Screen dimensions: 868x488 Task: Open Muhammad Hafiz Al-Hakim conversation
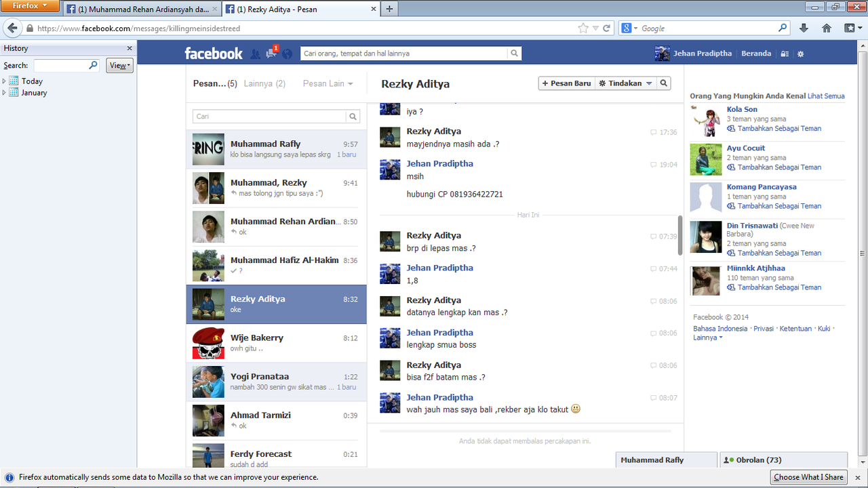276,266
